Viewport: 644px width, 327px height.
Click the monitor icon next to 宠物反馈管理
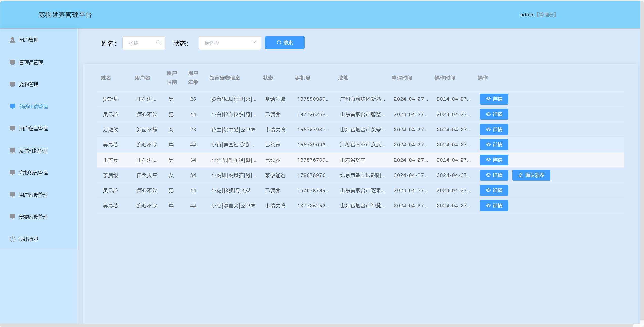(12, 217)
